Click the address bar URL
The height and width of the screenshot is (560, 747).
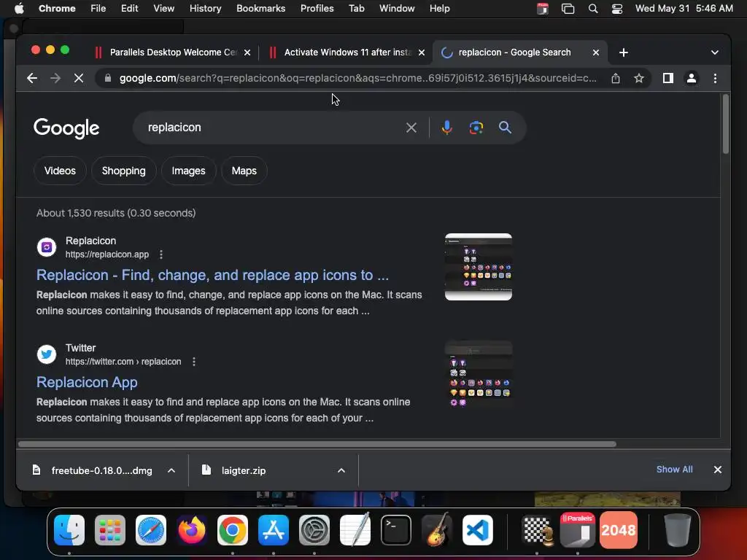[358, 78]
